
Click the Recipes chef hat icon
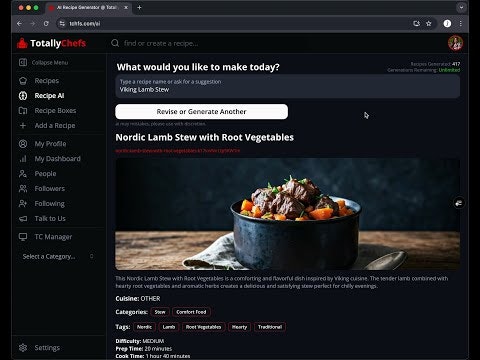coord(23,81)
